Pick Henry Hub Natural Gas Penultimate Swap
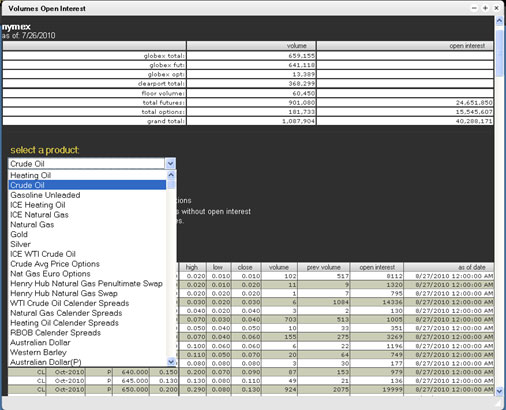The width and height of the screenshot is (506, 410). [86, 283]
